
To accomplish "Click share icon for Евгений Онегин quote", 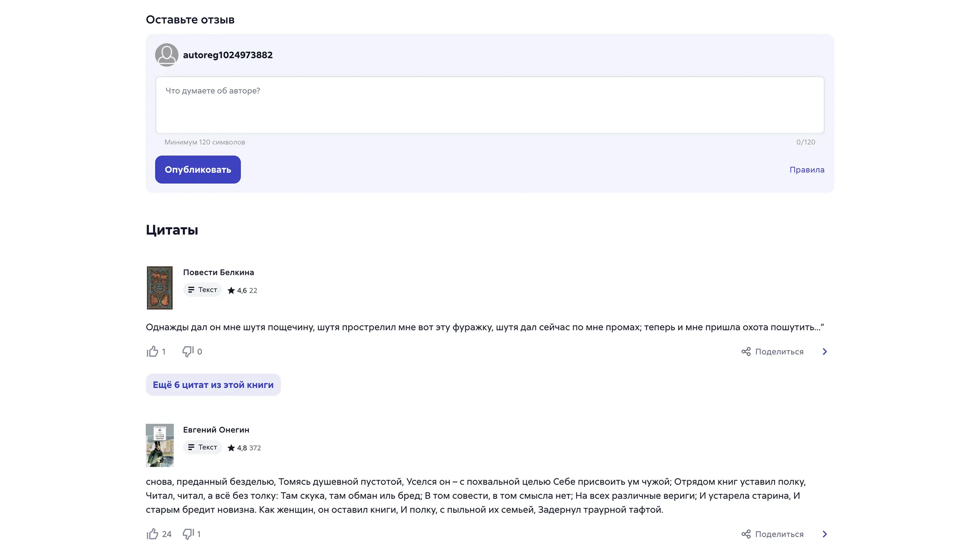I will (x=746, y=534).
